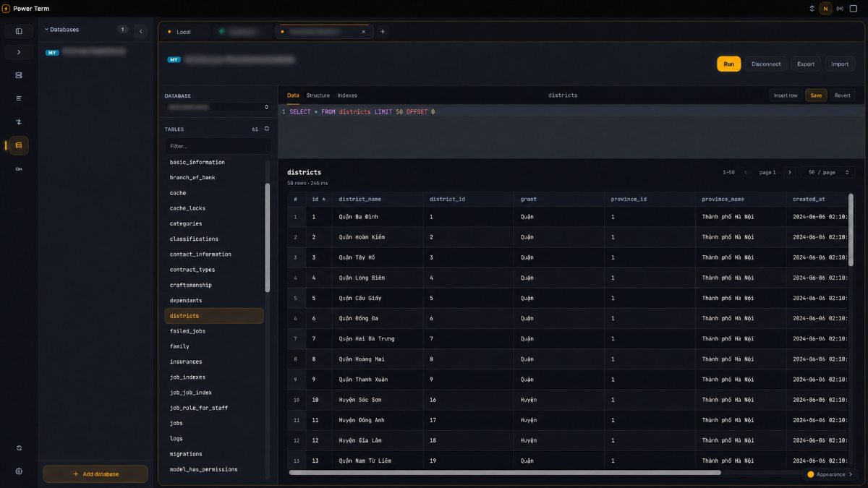Open the cache_locks table
This screenshot has width=868, height=488.
[214, 208]
